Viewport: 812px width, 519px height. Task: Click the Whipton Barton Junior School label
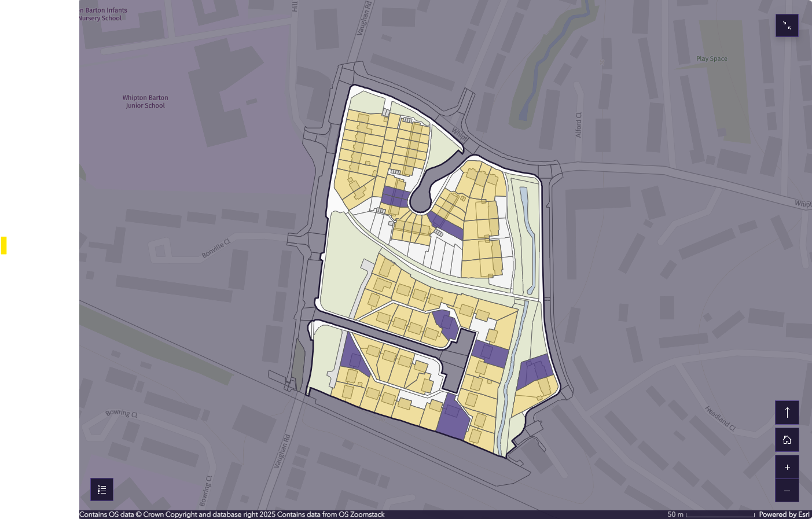click(145, 102)
